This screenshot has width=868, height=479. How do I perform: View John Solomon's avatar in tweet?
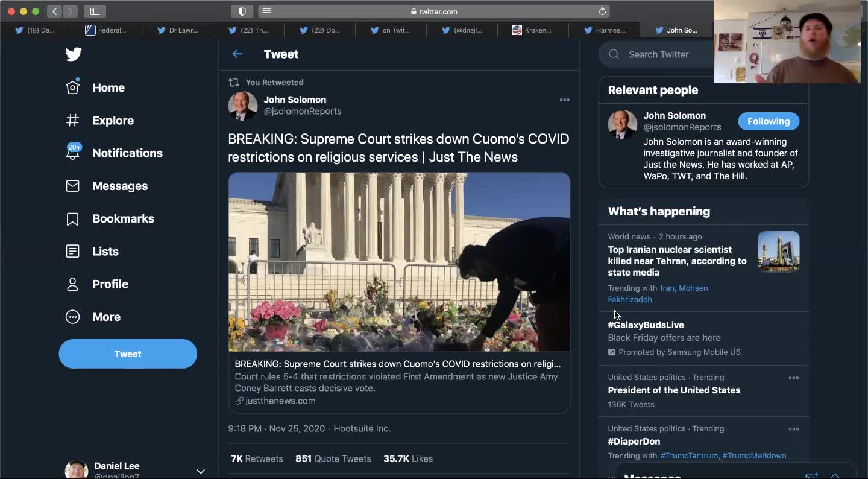243,106
